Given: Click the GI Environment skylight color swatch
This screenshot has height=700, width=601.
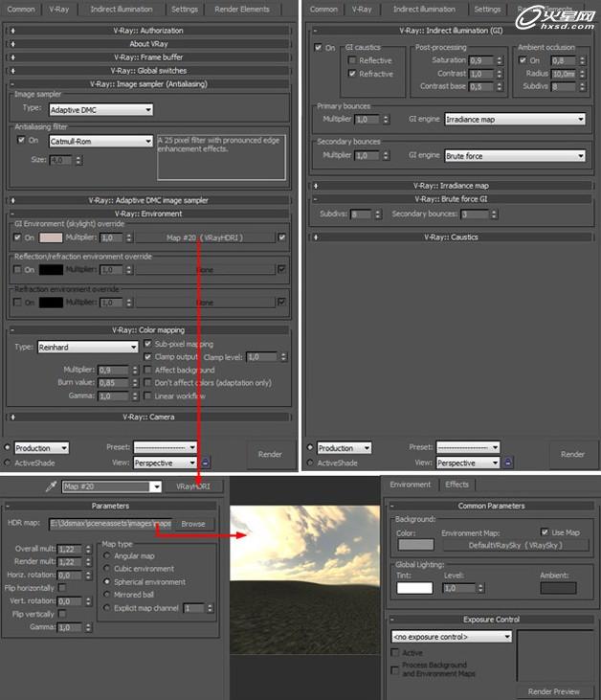Looking at the screenshot, I should tap(51, 237).
